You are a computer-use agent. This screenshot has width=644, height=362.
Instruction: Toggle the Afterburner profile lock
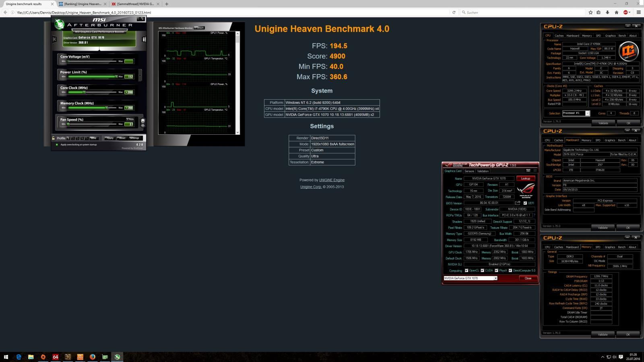[x=54, y=138]
